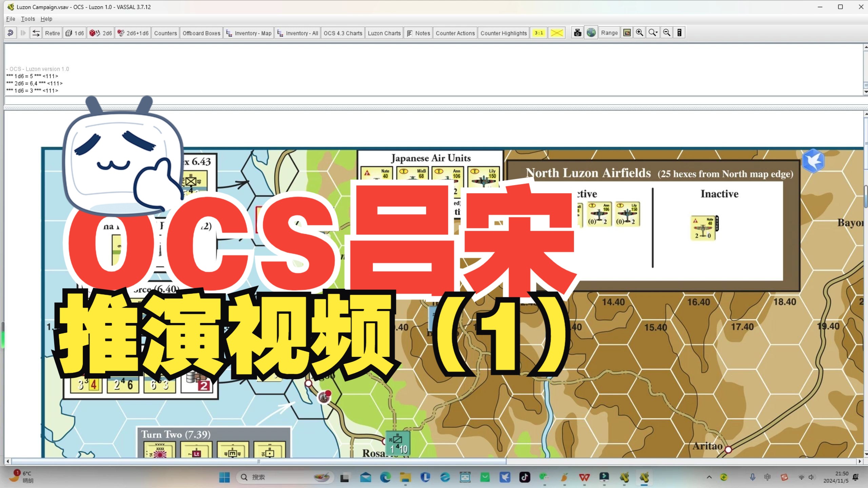Open Microsoft Edge from taskbar
Screen dimensions: 868x488
(x=386, y=477)
